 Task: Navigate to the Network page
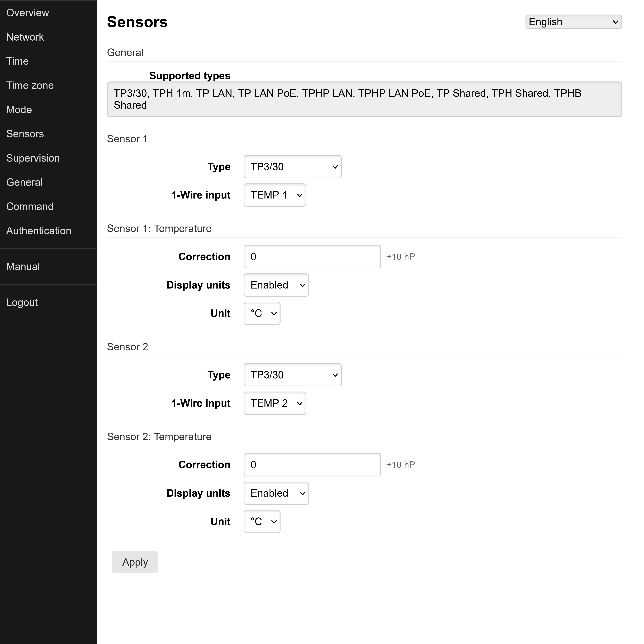(25, 37)
